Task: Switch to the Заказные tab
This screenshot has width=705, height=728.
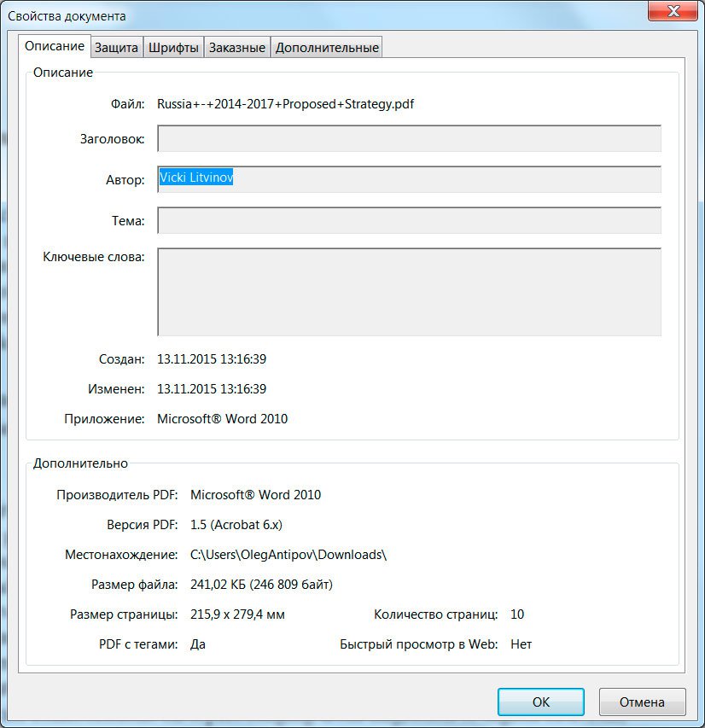Action: pyautogui.click(x=237, y=47)
